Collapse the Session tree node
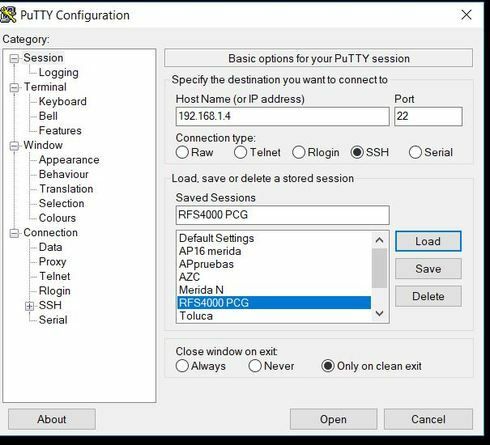 [x=14, y=59]
